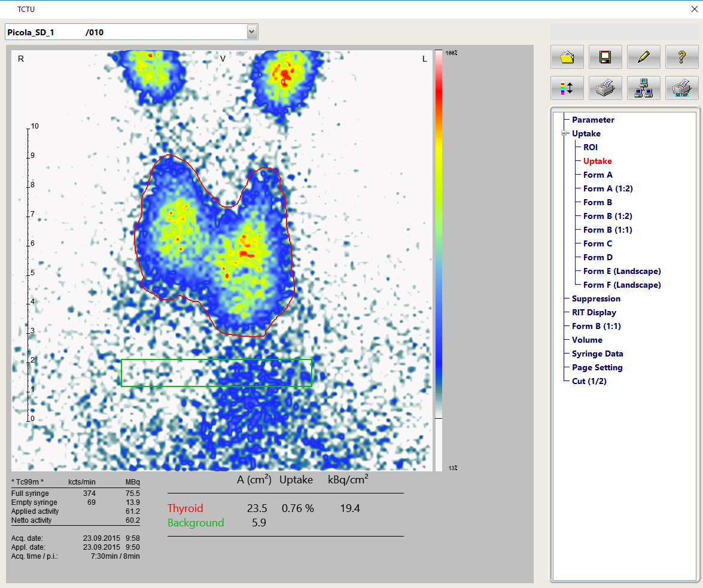The image size is (703, 588).
Task: Select Parameter in the tree
Action: 593,120
